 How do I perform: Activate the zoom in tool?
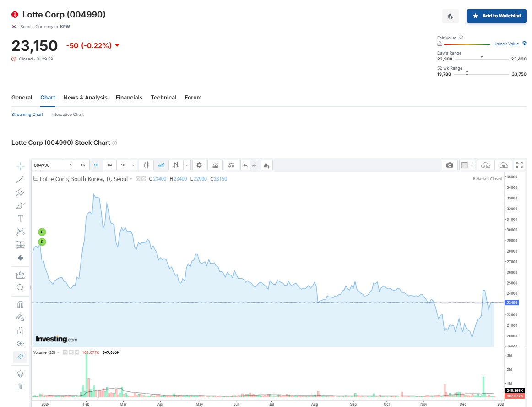click(x=20, y=287)
